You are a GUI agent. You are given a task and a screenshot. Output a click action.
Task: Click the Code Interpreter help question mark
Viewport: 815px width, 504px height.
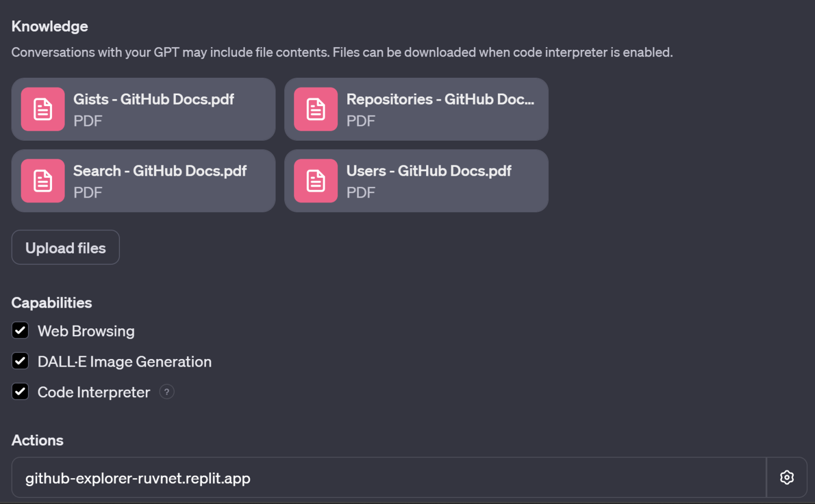coord(167,392)
